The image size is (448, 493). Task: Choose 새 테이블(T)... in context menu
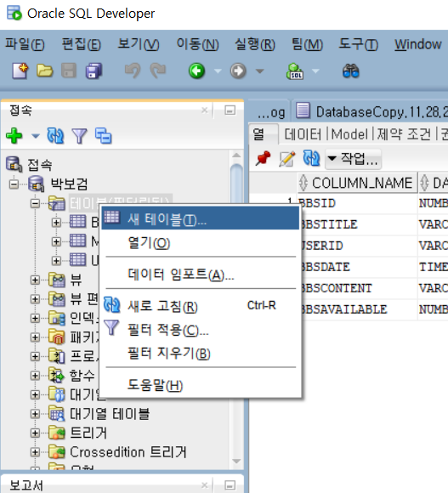(x=201, y=218)
